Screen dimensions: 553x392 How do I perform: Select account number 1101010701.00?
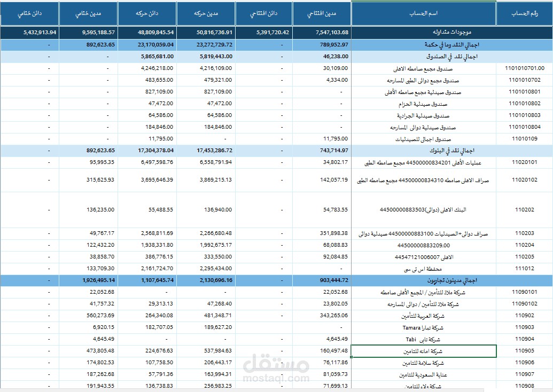525,68
